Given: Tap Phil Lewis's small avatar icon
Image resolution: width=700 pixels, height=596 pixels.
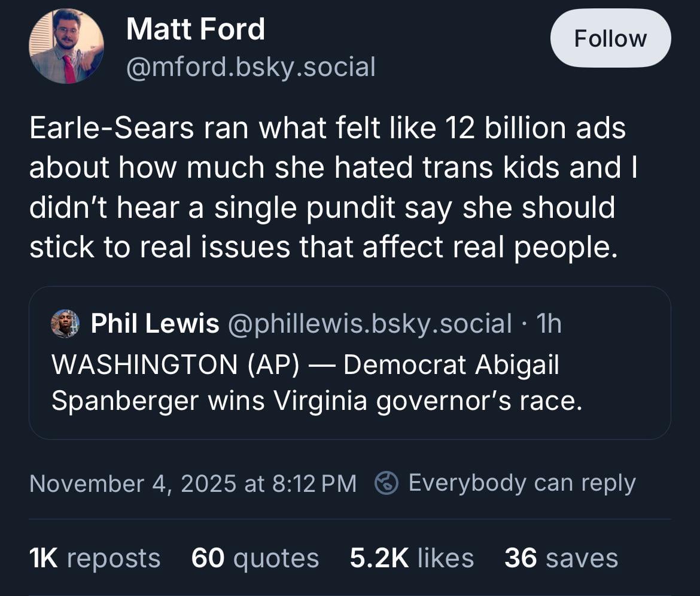Looking at the screenshot, I should pos(65,324).
